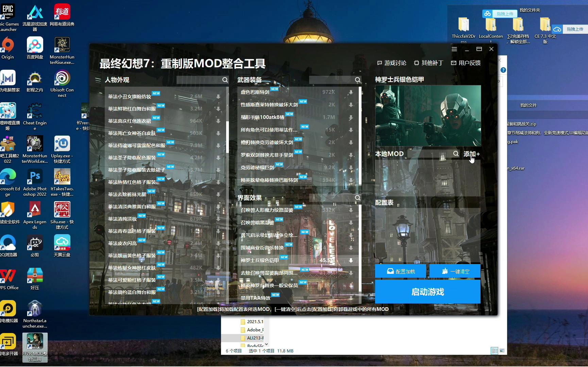Open ThiccfaV2Dress folder on desktop
The height and width of the screenshot is (367, 588).
point(464,30)
